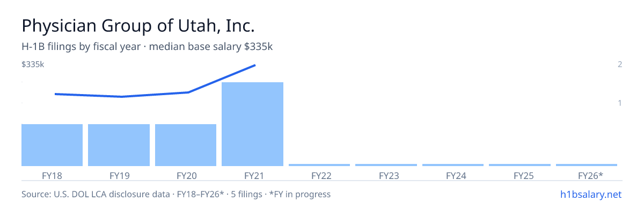
Task: Click the FY18 axis label
Action: tap(52, 175)
